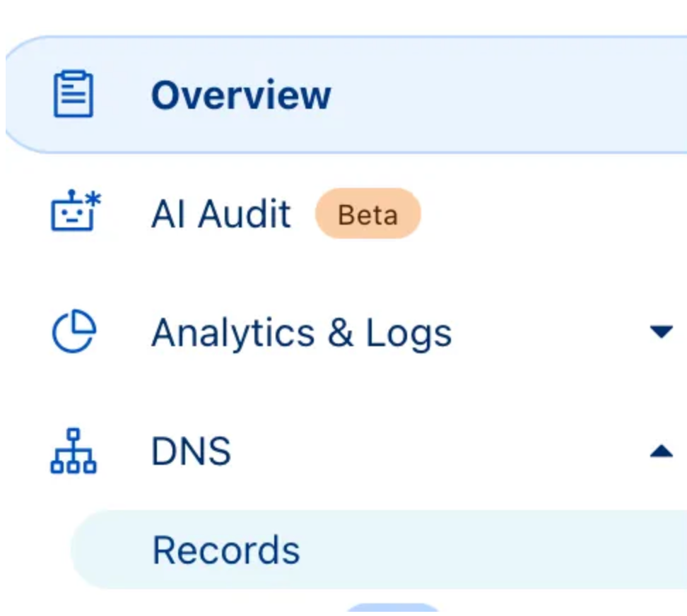Click the node-diagram icon next to DNS
The height and width of the screenshot is (616, 687).
point(73,452)
